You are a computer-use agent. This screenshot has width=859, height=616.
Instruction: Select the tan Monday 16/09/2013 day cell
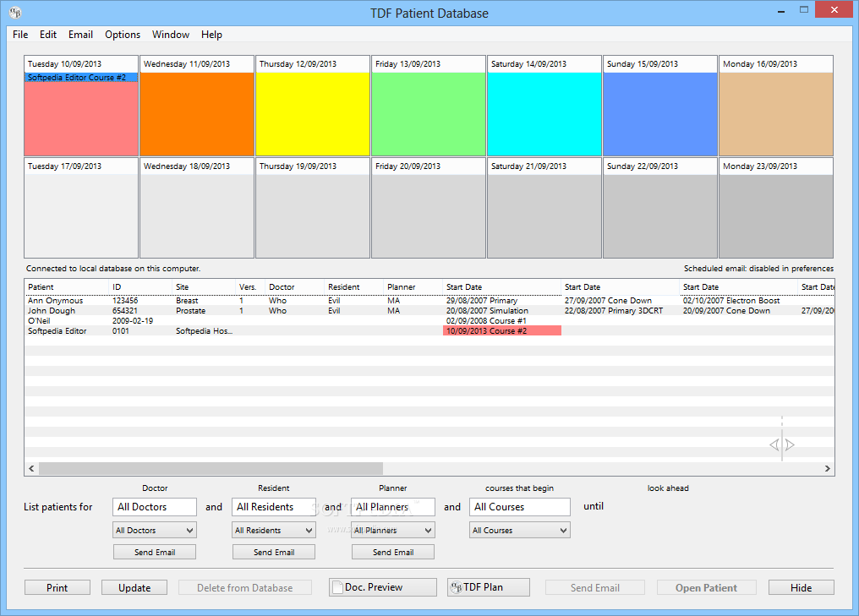coord(776,114)
